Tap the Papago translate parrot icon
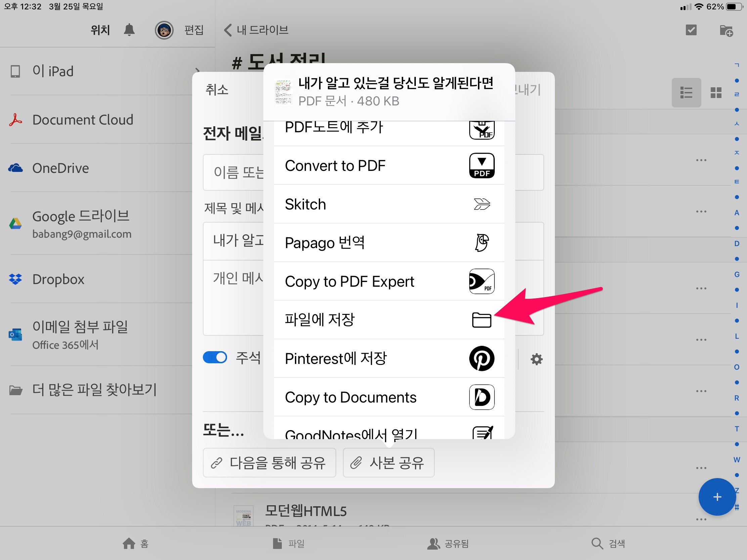Image resolution: width=747 pixels, height=560 pixels. pyautogui.click(x=481, y=243)
